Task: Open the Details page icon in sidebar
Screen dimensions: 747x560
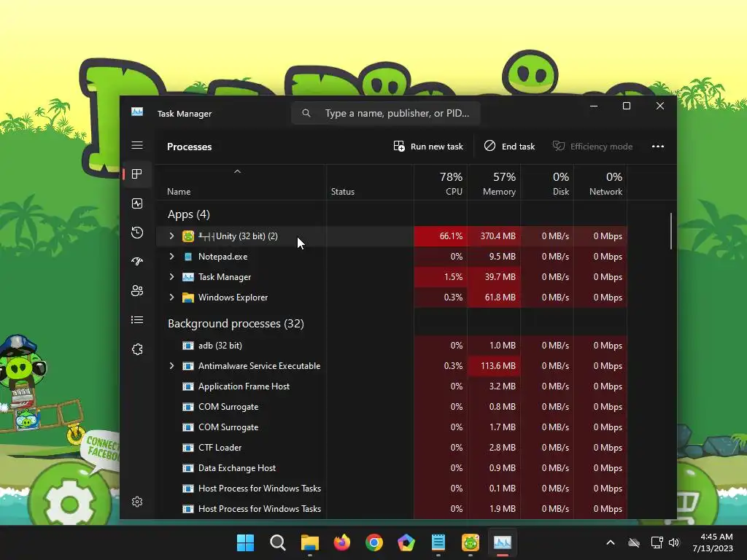Action: (137, 319)
